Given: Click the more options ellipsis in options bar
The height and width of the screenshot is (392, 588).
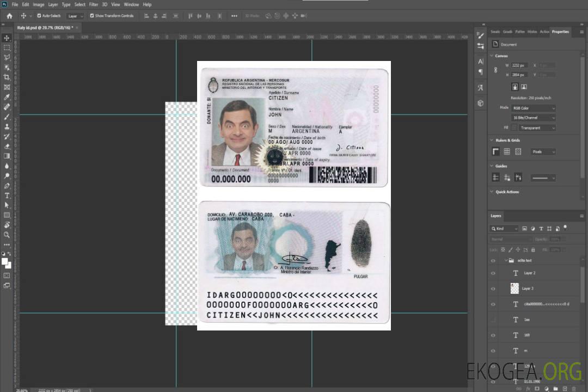Looking at the screenshot, I should [234, 16].
